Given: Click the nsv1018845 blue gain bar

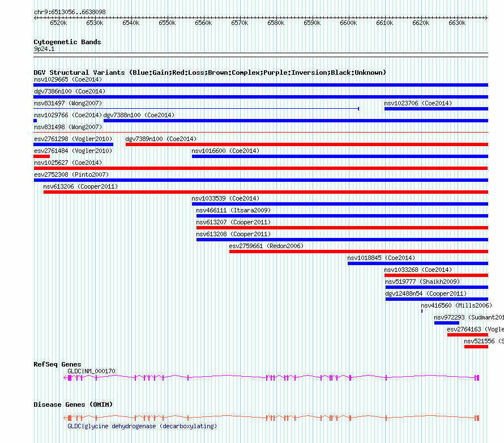Looking at the screenshot, I should [x=418, y=263].
